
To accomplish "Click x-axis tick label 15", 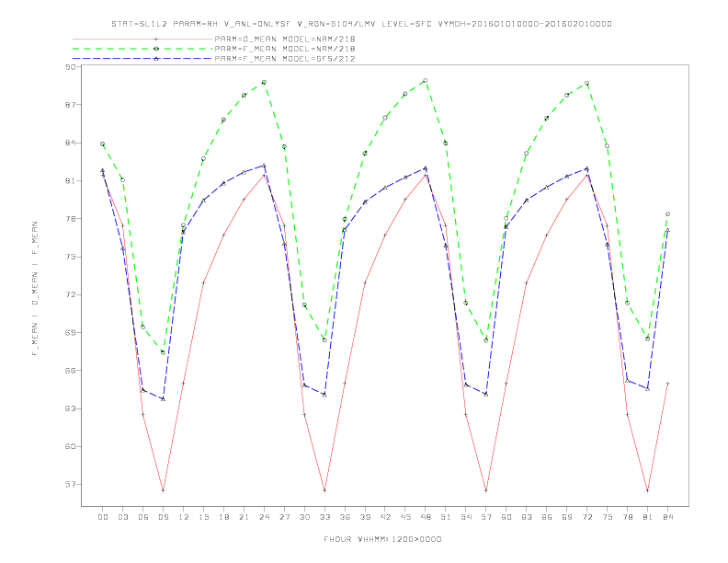I will pyautogui.click(x=203, y=517).
